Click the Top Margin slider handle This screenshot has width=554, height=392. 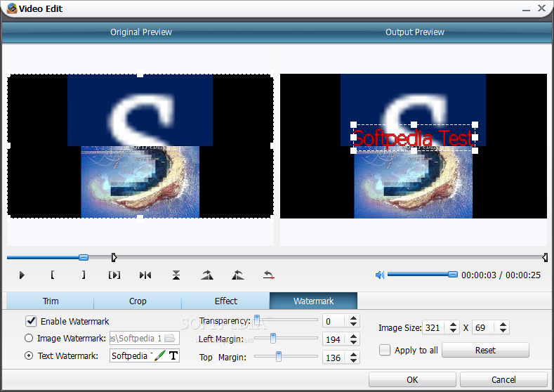279,357
